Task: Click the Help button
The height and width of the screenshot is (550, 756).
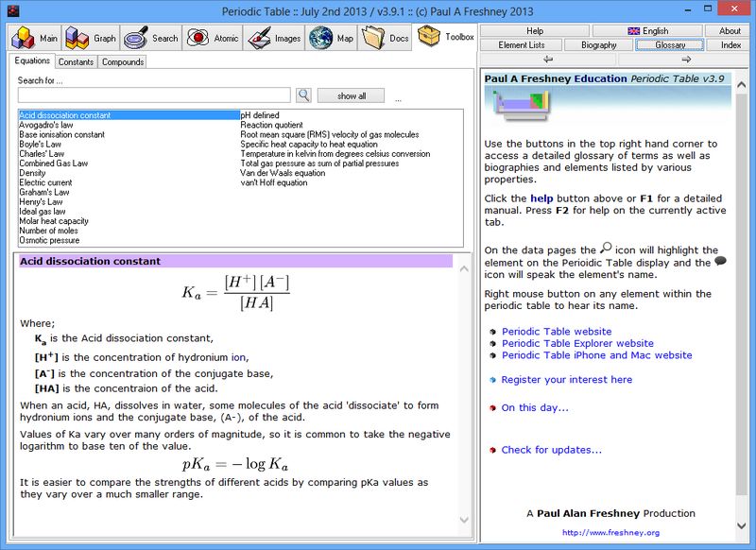Action: click(x=534, y=31)
